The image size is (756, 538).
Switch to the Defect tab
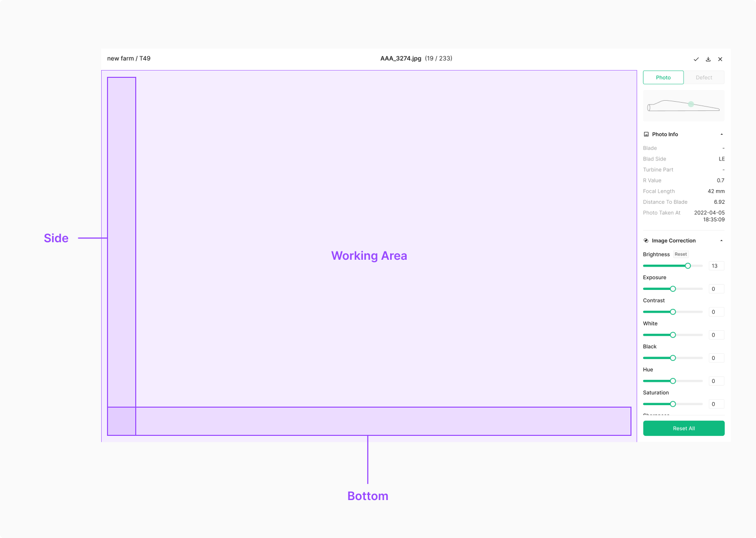coord(704,77)
